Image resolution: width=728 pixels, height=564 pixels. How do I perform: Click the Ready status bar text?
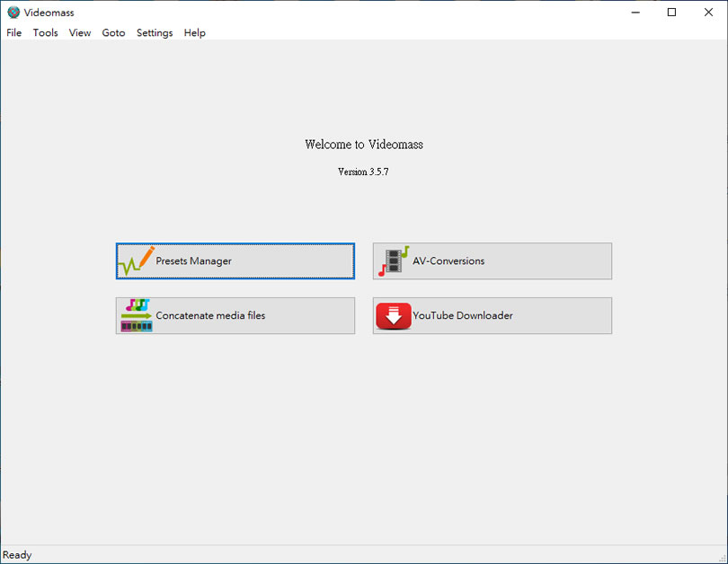[17, 555]
